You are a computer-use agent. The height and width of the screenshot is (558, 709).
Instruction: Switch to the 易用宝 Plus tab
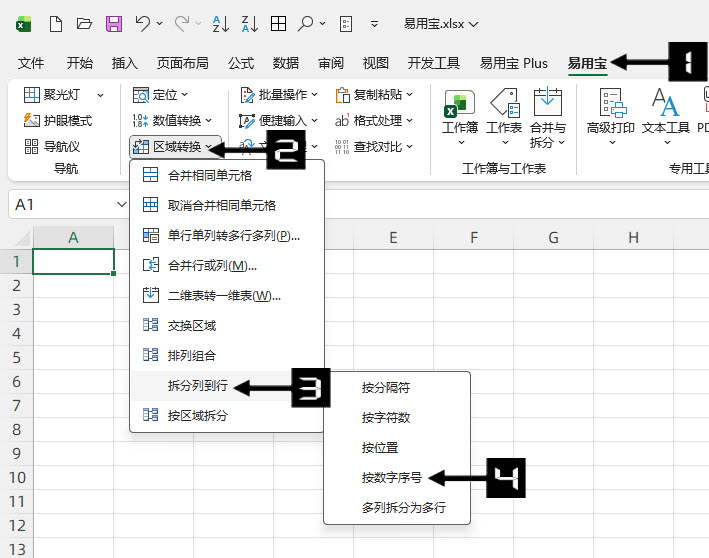513,63
